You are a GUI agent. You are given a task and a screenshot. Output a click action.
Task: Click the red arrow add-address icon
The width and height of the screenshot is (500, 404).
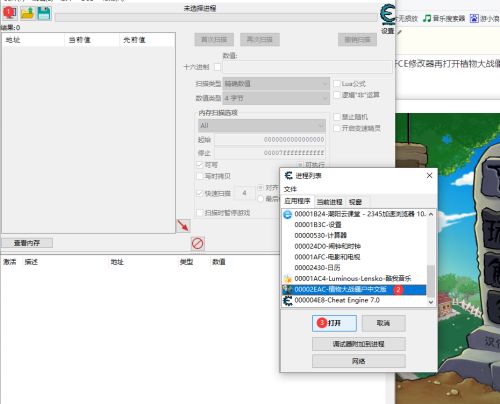pos(183,226)
